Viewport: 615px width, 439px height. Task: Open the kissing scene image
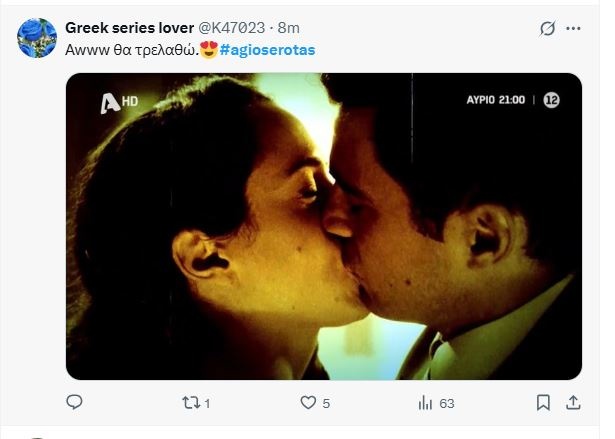(x=323, y=226)
